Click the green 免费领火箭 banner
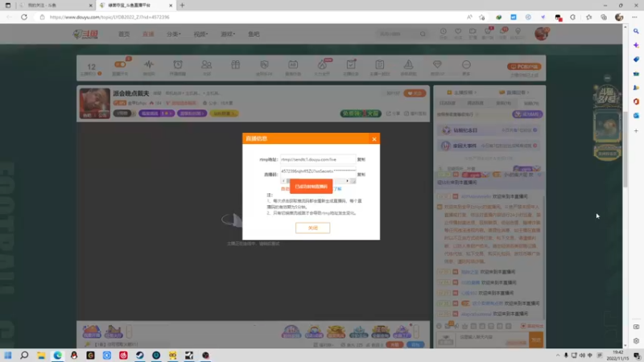 (x=361, y=113)
